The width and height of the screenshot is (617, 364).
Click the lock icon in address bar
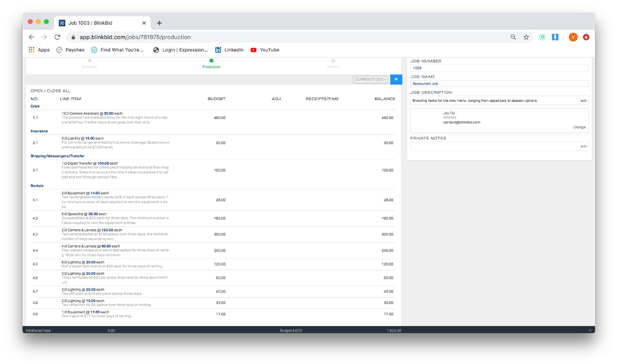(x=73, y=37)
